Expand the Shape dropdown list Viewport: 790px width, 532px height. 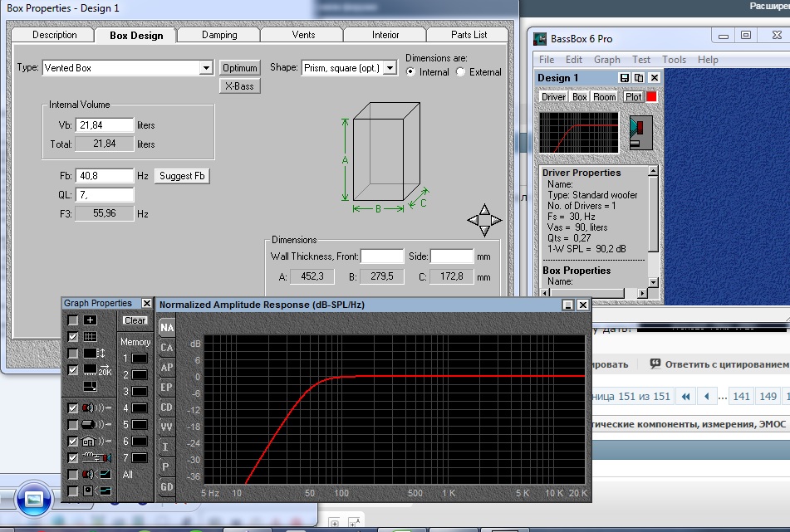pos(390,68)
